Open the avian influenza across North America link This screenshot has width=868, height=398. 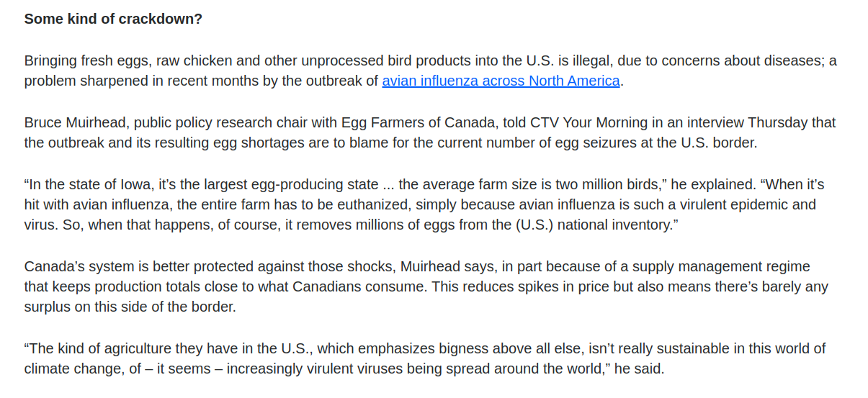(501, 81)
